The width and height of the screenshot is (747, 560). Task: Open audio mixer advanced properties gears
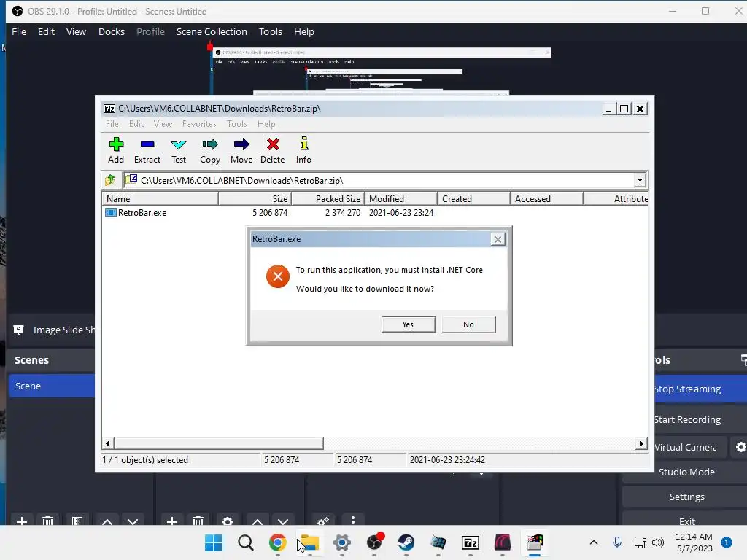[323, 521]
